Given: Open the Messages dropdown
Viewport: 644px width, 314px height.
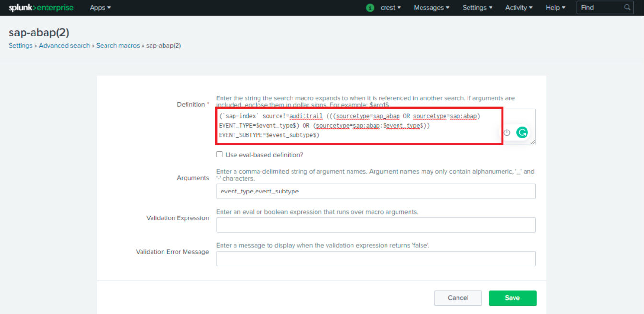Looking at the screenshot, I should tap(432, 8).
